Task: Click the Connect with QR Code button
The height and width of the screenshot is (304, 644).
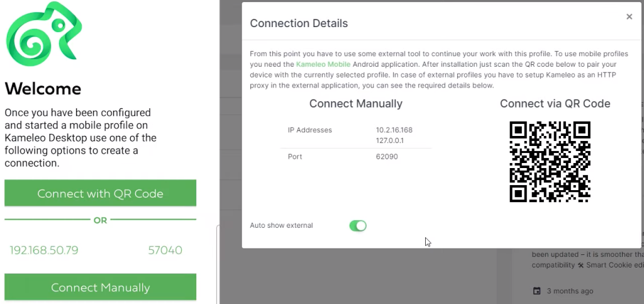Action: click(100, 193)
